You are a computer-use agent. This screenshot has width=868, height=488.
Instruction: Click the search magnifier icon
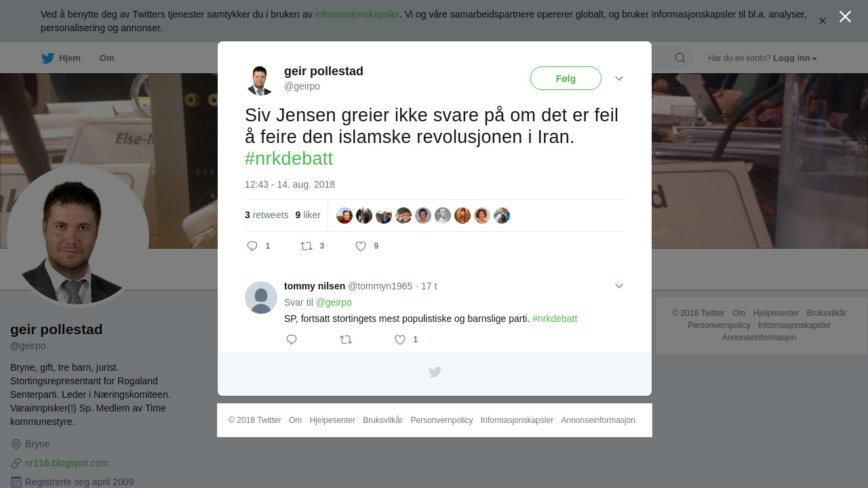coord(680,58)
